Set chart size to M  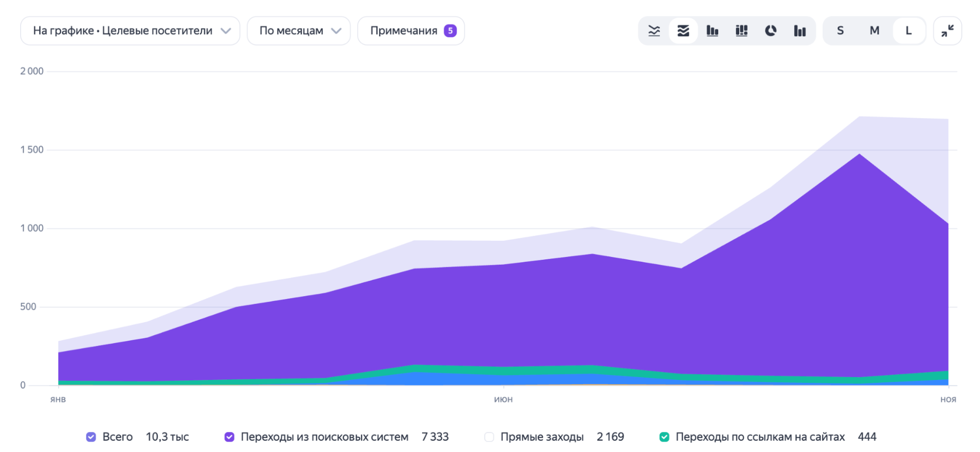[x=874, y=31]
